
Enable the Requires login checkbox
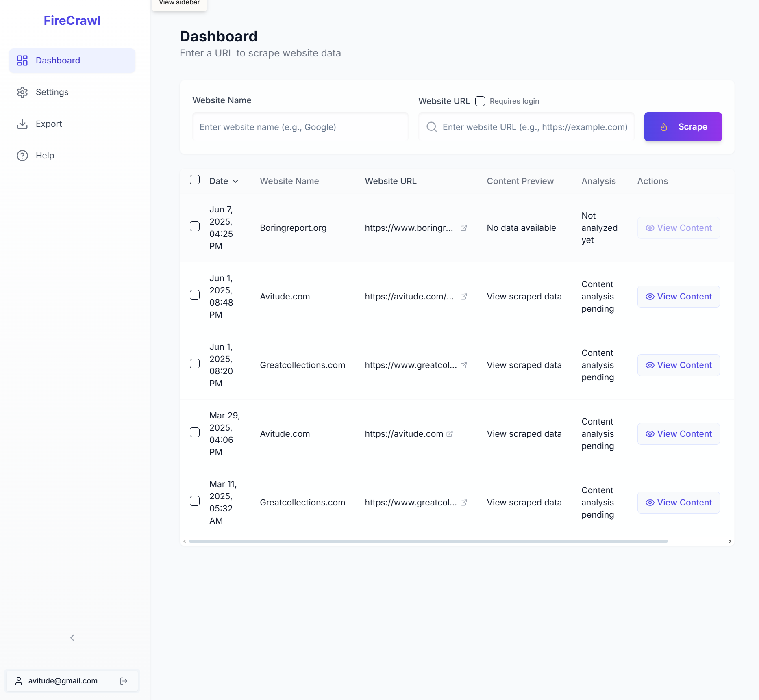(x=480, y=101)
